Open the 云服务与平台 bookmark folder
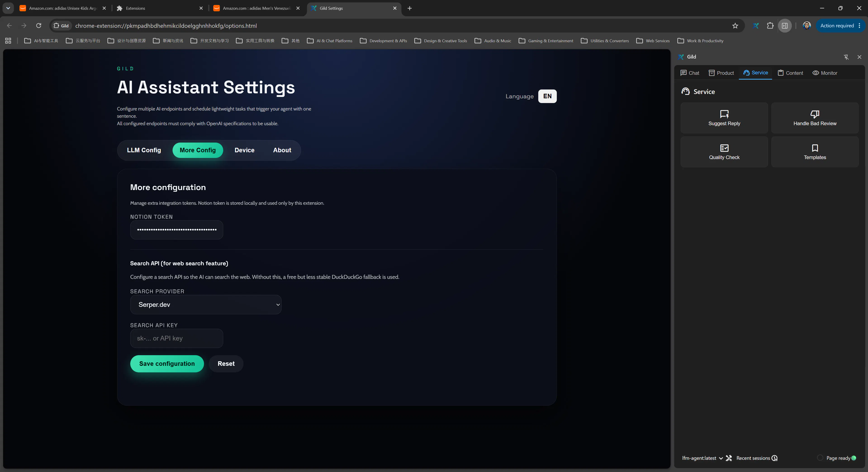Image resolution: width=868 pixels, height=472 pixels. point(83,41)
